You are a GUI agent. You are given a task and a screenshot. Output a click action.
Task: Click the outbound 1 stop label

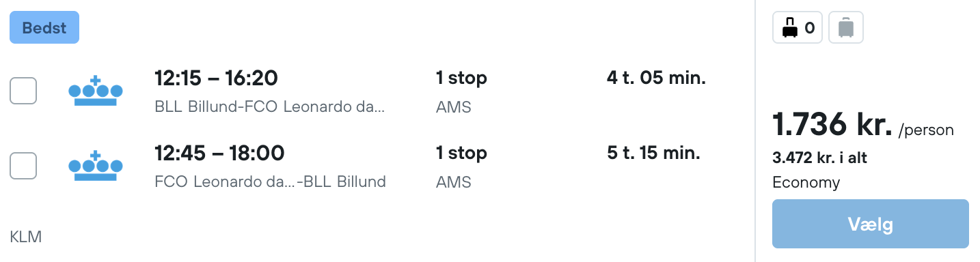pyautogui.click(x=462, y=78)
